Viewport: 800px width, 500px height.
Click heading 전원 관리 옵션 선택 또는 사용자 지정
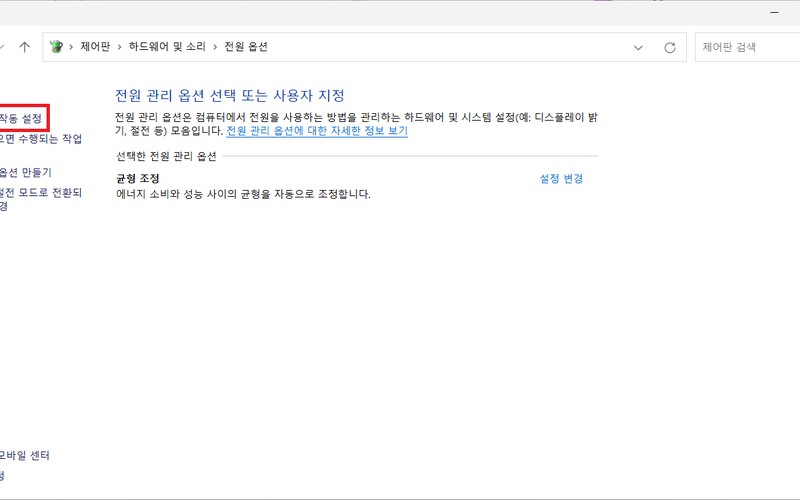coord(230,95)
